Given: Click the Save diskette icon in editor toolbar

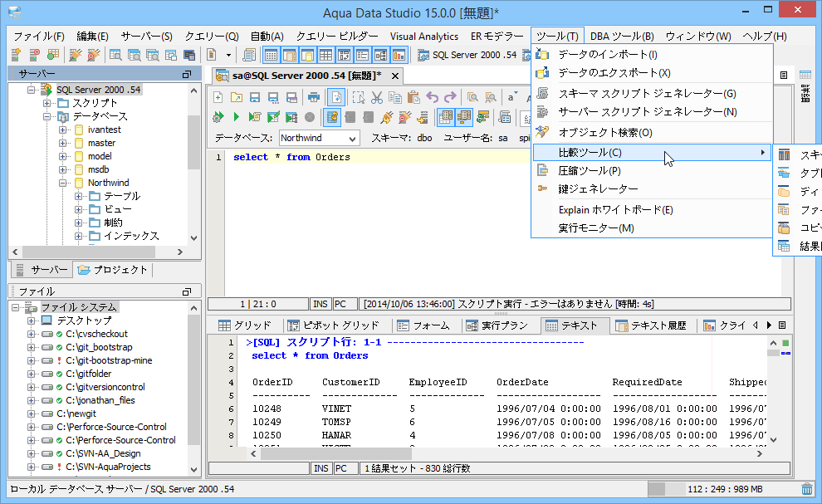Looking at the screenshot, I should (255, 97).
